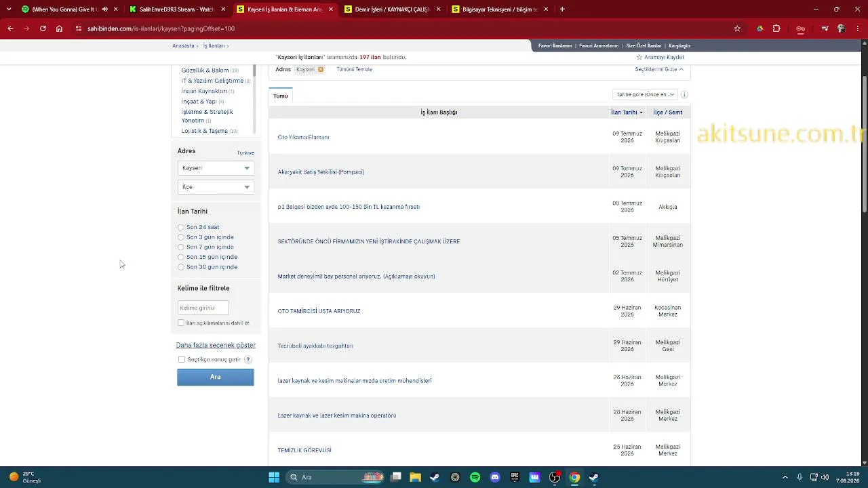Launch Spotify from the taskbar
868x488 pixels.
coord(475,477)
